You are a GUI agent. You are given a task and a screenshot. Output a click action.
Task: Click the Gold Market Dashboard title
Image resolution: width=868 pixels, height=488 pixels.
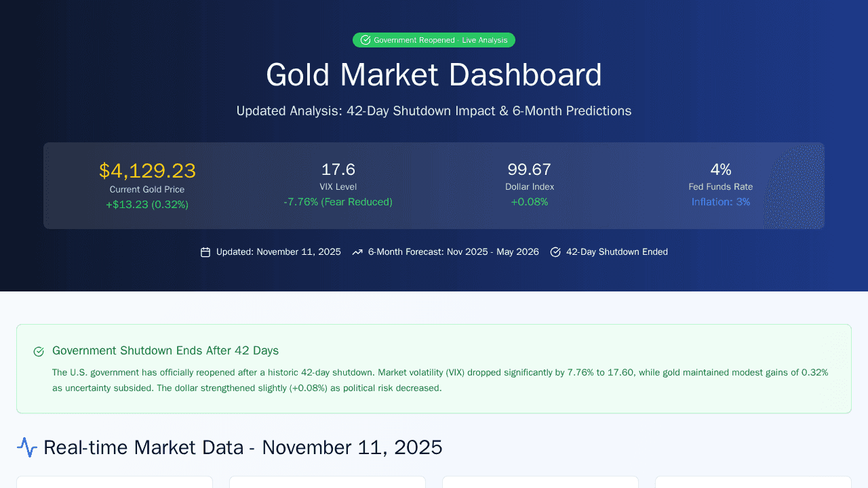(434, 75)
